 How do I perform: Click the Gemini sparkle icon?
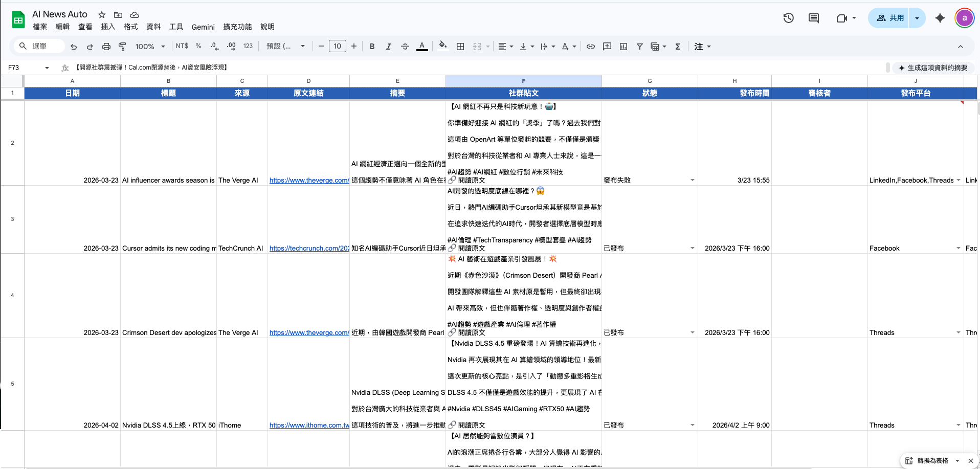coord(940,18)
